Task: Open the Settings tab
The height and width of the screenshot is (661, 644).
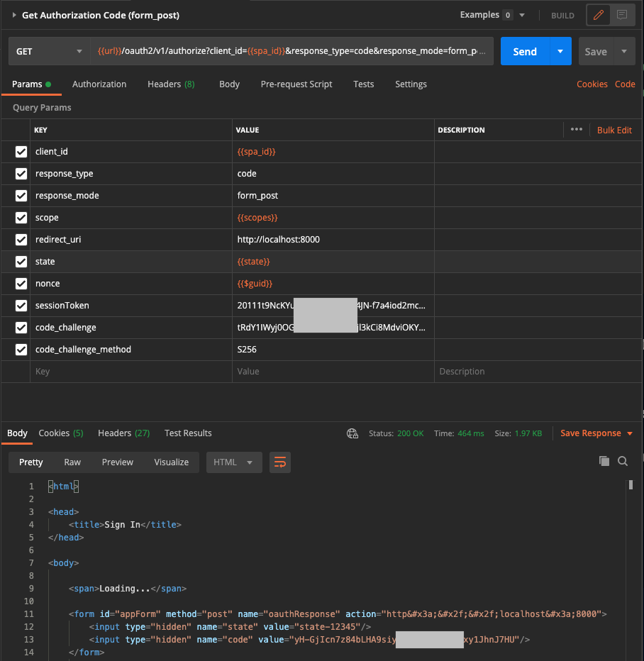Action: [x=411, y=84]
